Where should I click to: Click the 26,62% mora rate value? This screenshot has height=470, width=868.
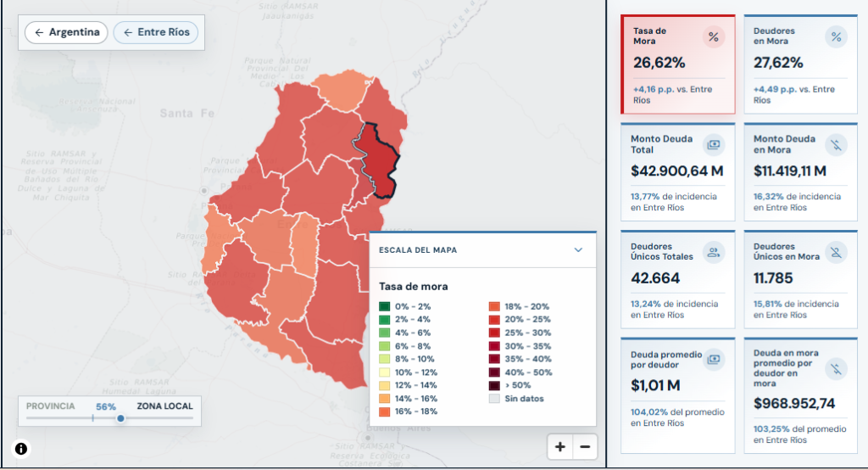point(659,63)
